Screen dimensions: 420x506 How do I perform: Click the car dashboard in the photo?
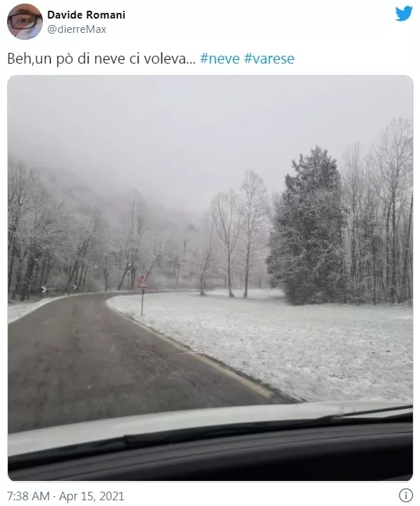pyautogui.click(x=210, y=458)
